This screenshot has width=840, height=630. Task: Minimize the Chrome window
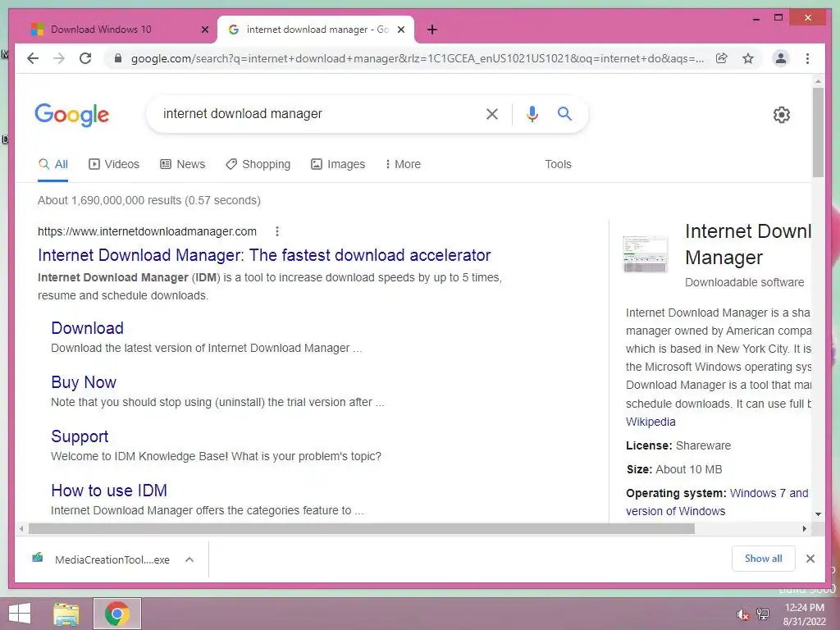click(756, 18)
